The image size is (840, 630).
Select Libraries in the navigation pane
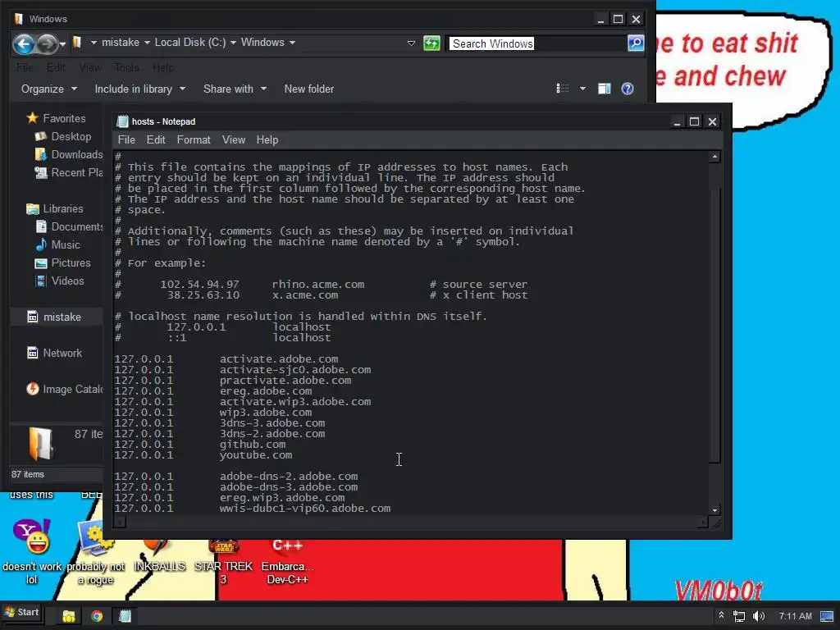[x=55, y=209]
